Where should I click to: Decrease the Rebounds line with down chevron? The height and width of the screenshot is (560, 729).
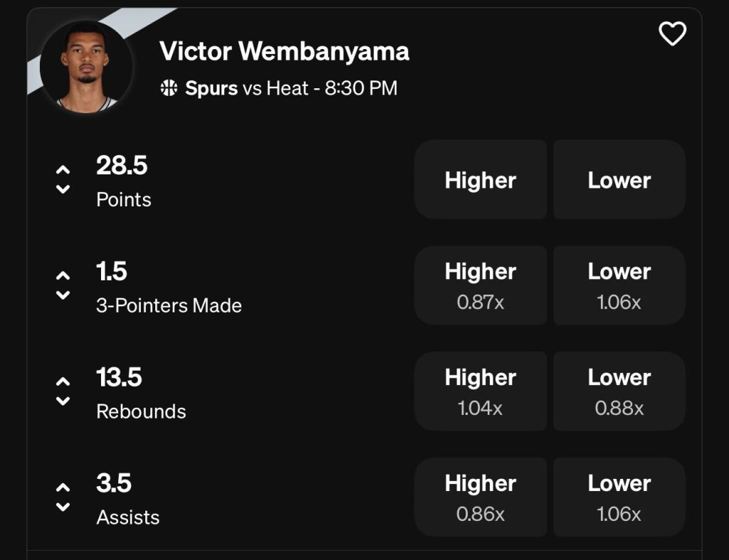[63, 401]
